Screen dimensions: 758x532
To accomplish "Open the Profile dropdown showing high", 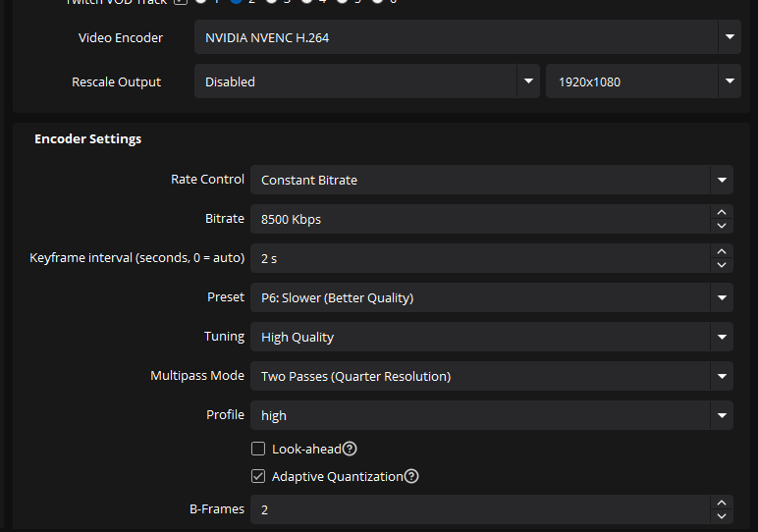I will pos(492,415).
